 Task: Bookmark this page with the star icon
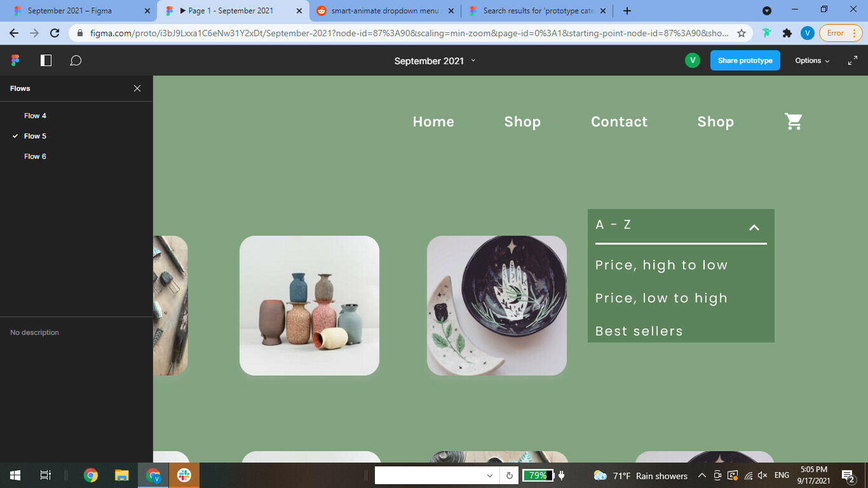pyautogui.click(x=741, y=33)
